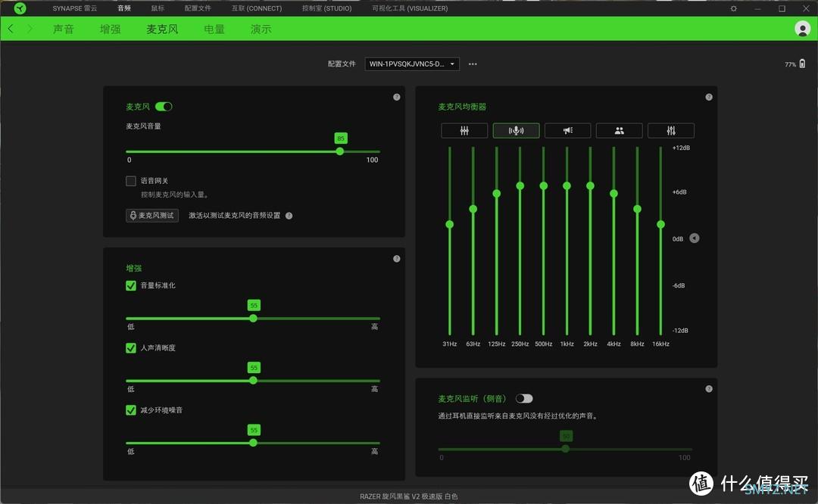The image size is (818, 504).
Task: Select the mic boost equalizer preset
Action: (x=516, y=130)
